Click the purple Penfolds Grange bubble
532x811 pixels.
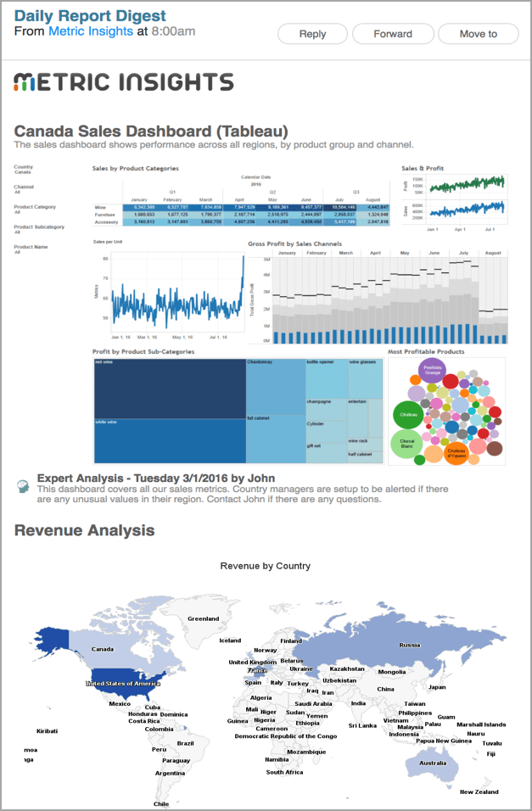[432, 371]
